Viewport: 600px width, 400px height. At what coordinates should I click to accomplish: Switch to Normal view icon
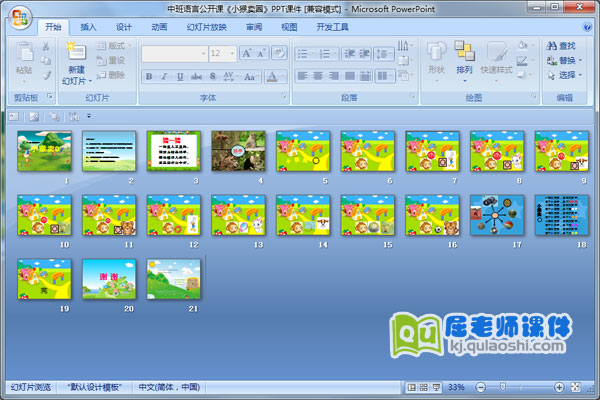(412, 387)
